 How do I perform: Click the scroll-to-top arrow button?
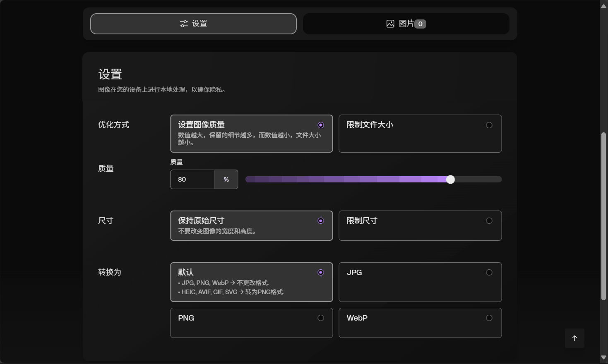[x=574, y=338]
